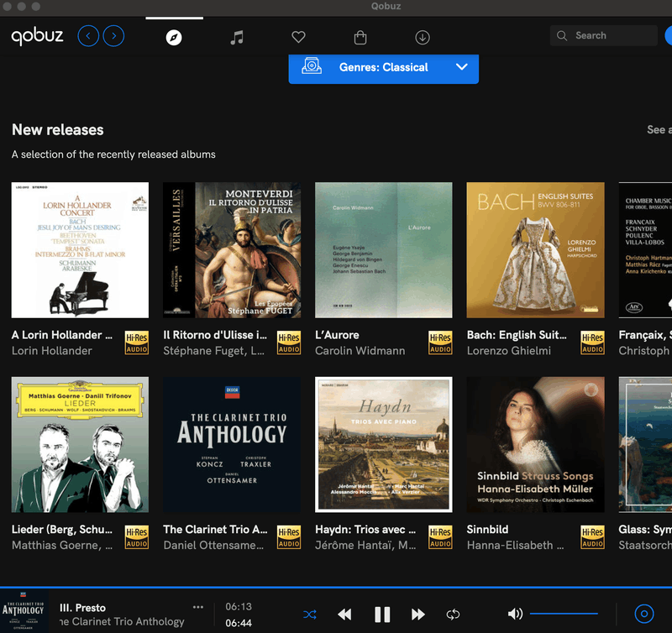Toggle shuffle playback
The height and width of the screenshot is (633, 672).
(310, 615)
